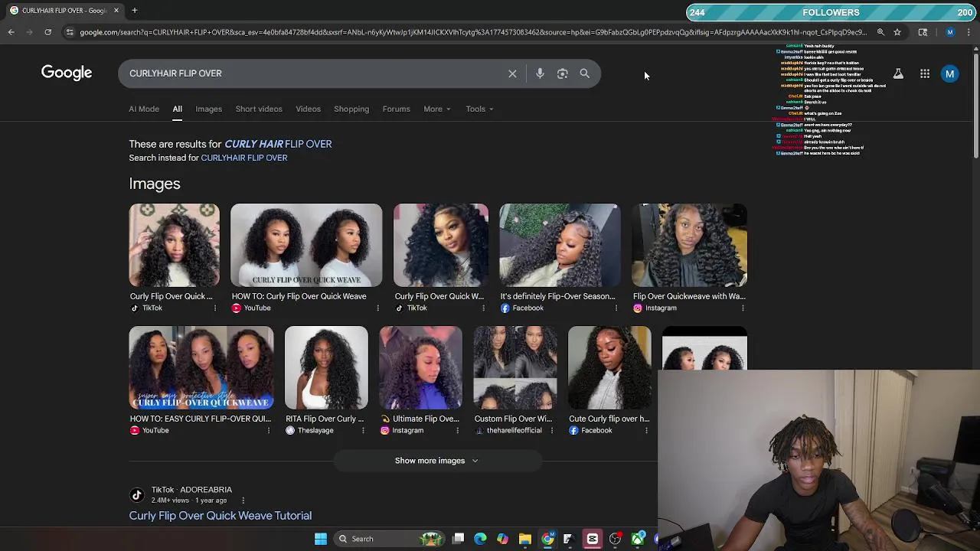Search instead for CURLYHAIR FLIP OVER
The height and width of the screenshot is (551, 980).
(x=244, y=158)
